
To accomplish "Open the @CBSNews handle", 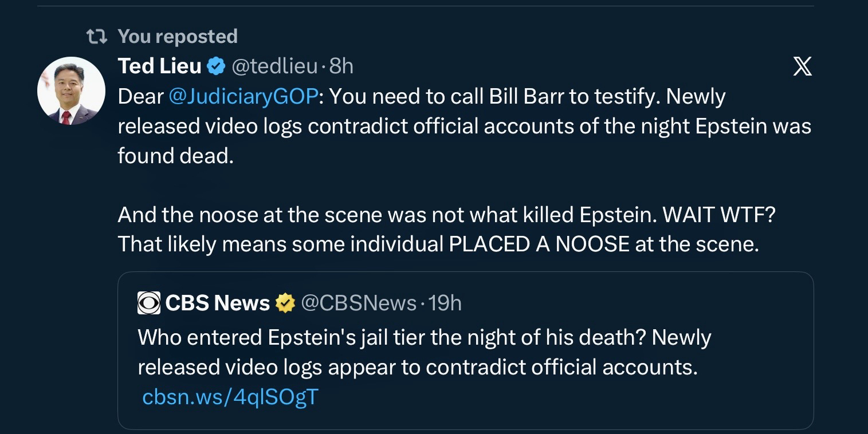I will [x=358, y=303].
